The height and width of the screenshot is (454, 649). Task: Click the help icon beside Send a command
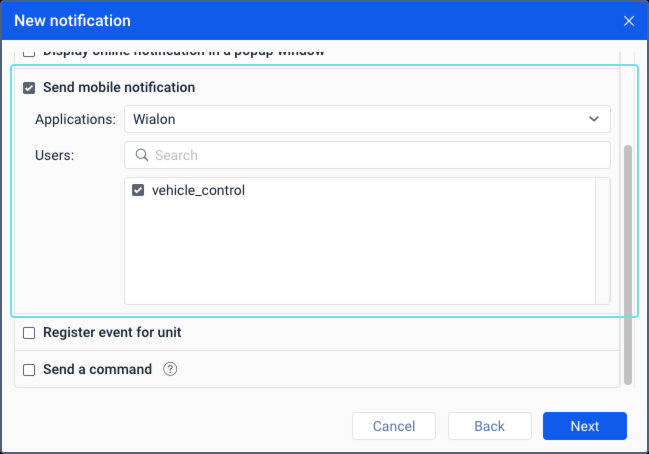click(170, 369)
